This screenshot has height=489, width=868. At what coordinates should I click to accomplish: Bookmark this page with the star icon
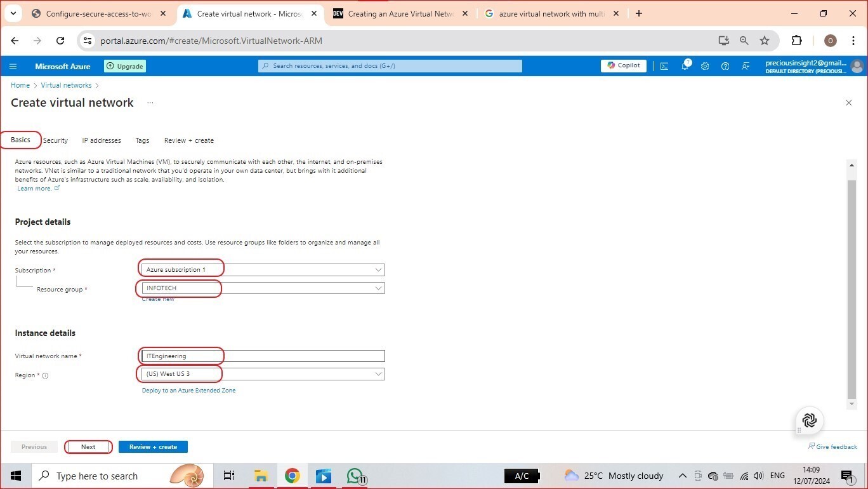click(x=765, y=41)
